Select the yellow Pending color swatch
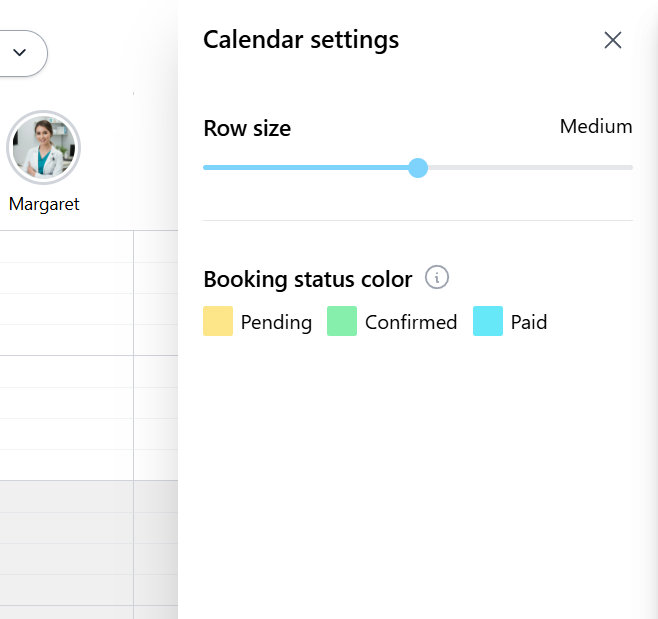 (218, 322)
